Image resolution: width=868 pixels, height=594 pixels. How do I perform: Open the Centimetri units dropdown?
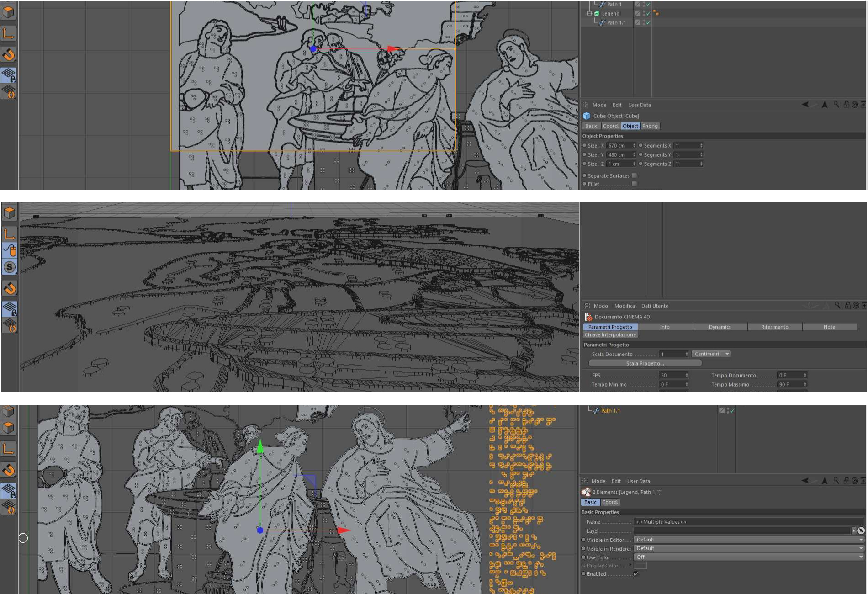click(x=711, y=354)
